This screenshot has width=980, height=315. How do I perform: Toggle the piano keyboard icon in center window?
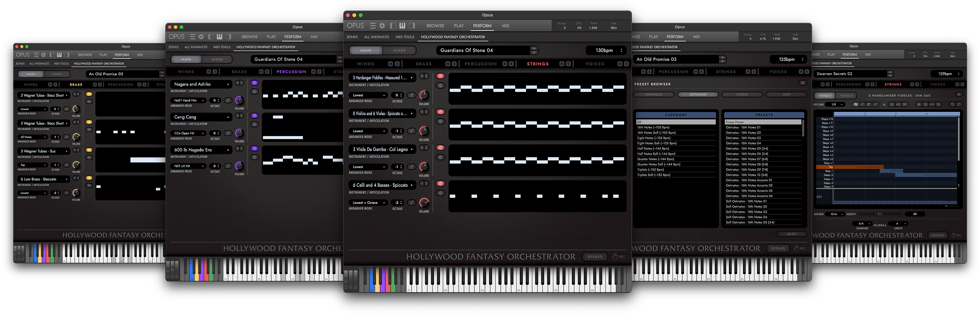[x=402, y=26]
